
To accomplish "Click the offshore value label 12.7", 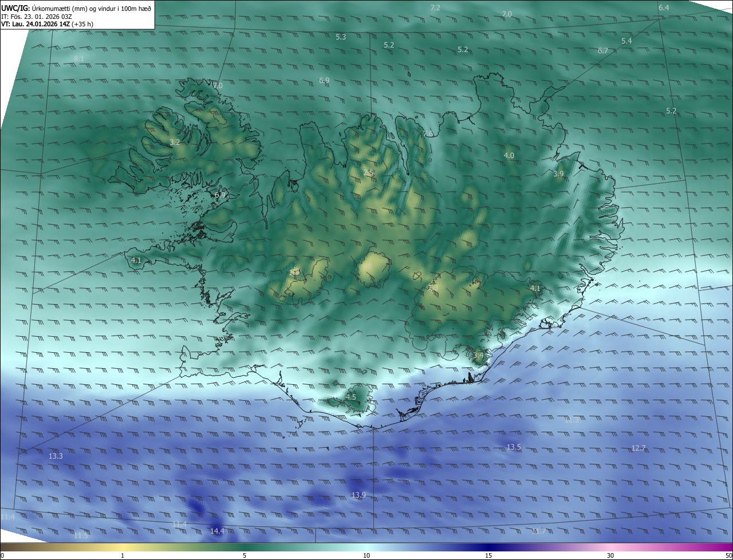I will click(639, 448).
